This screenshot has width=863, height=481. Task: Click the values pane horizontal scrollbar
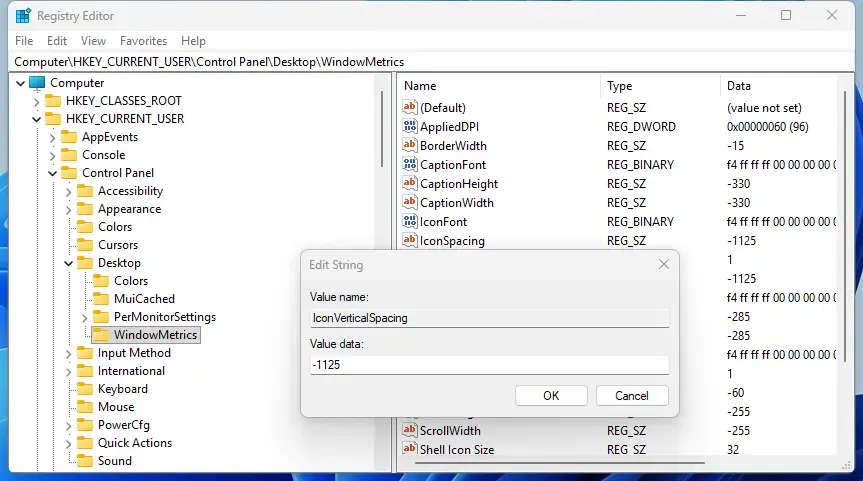559,463
